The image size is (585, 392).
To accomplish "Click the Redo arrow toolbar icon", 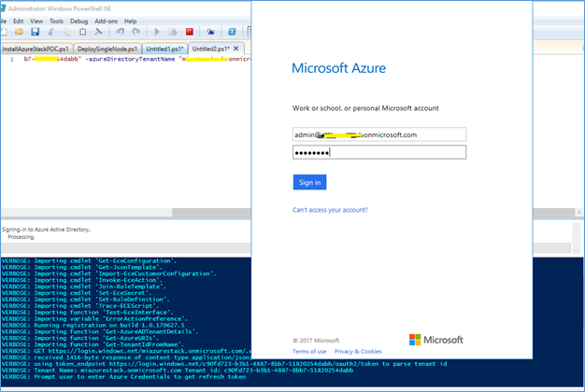I will [x=136, y=32].
